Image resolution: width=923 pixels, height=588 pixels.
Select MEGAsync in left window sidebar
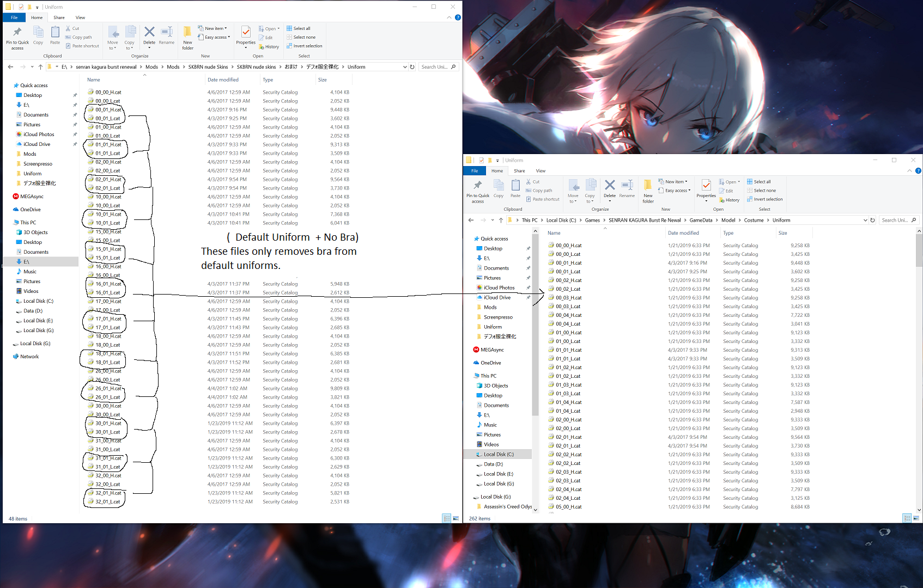pyautogui.click(x=32, y=197)
